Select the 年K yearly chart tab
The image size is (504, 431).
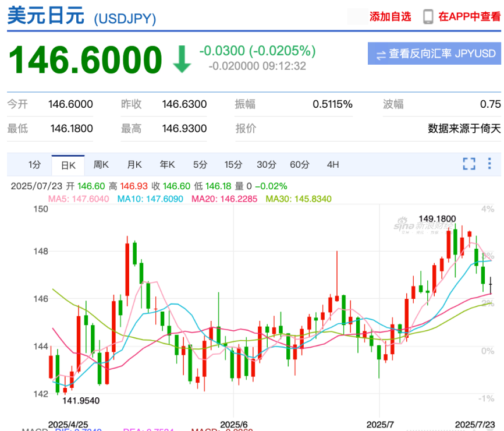(x=168, y=165)
